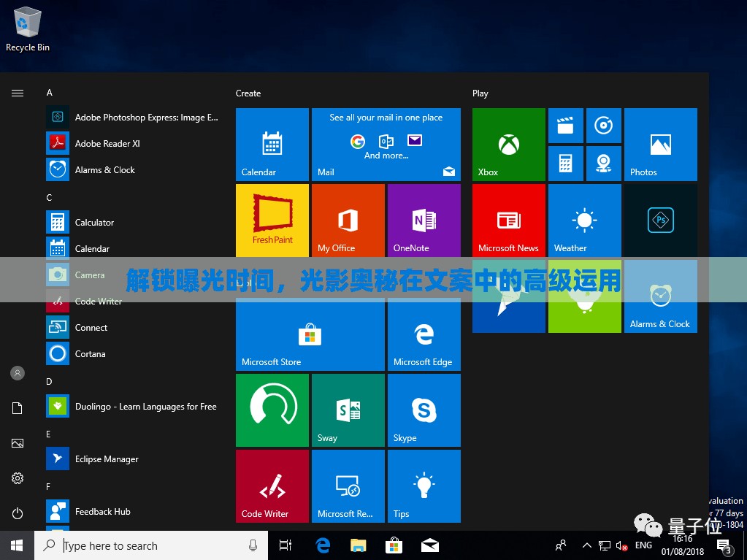747x560 pixels.
Task: Open the People icon in the taskbar
Action: point(562,545)
